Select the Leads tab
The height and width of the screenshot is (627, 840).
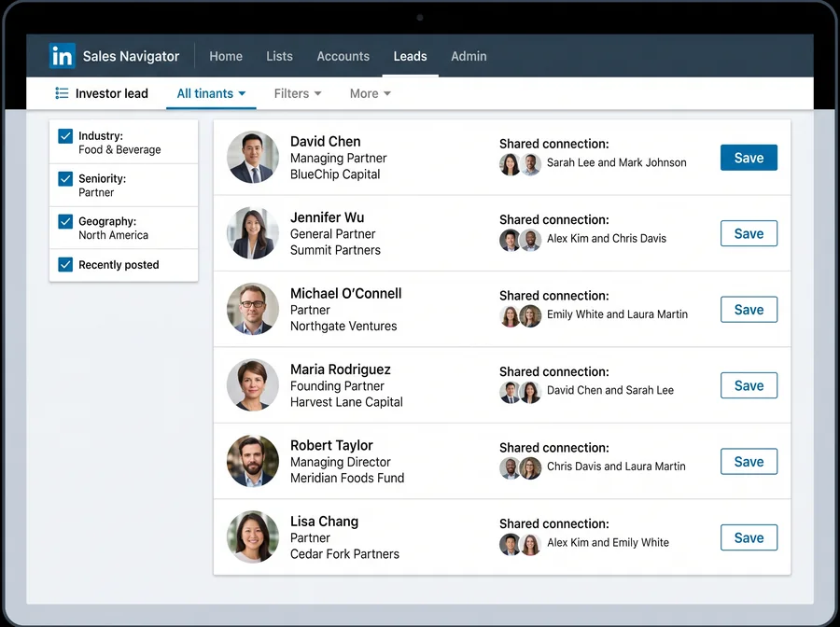[x=410, y=56]
